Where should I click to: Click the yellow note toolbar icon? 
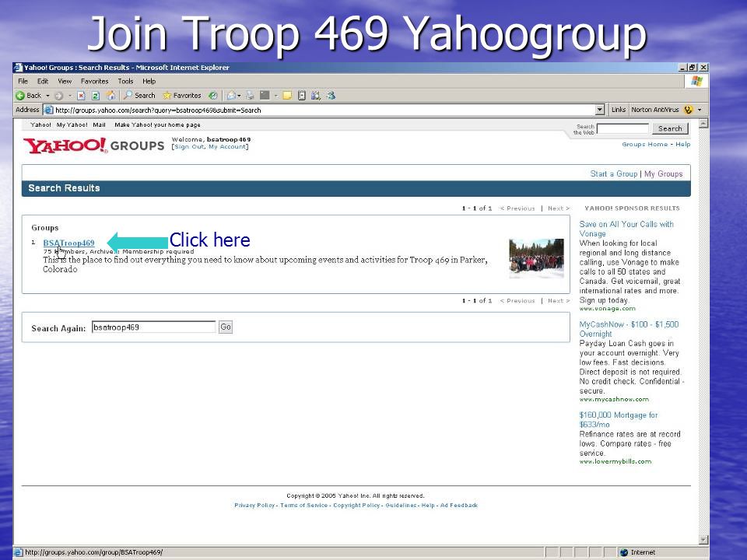pyautogui.click(x=287, y=96)
